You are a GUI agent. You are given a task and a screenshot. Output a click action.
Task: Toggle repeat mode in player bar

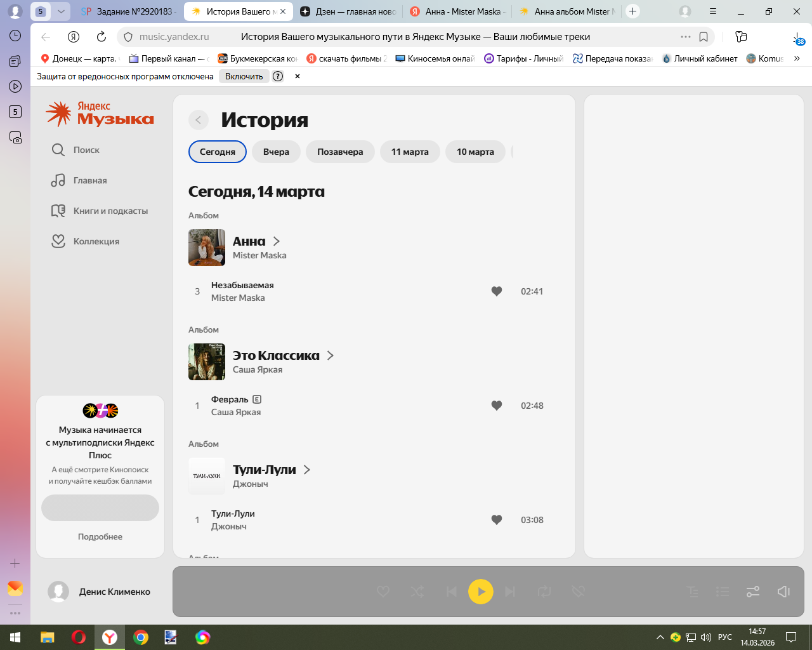coord(544,592)
